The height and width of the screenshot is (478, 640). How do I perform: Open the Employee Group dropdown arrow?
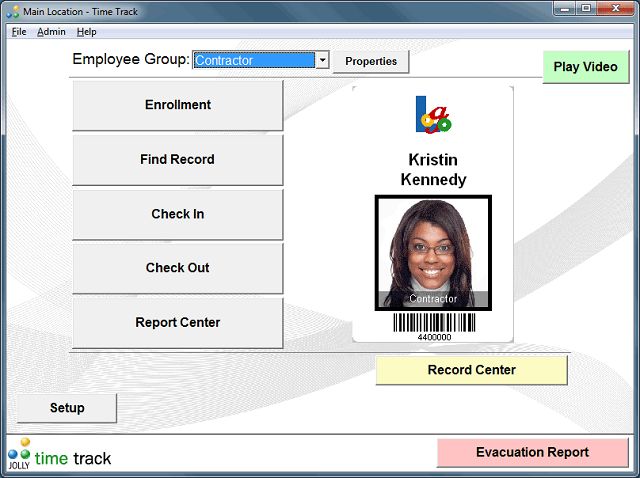pyautogui.click(x=322, y=61)
